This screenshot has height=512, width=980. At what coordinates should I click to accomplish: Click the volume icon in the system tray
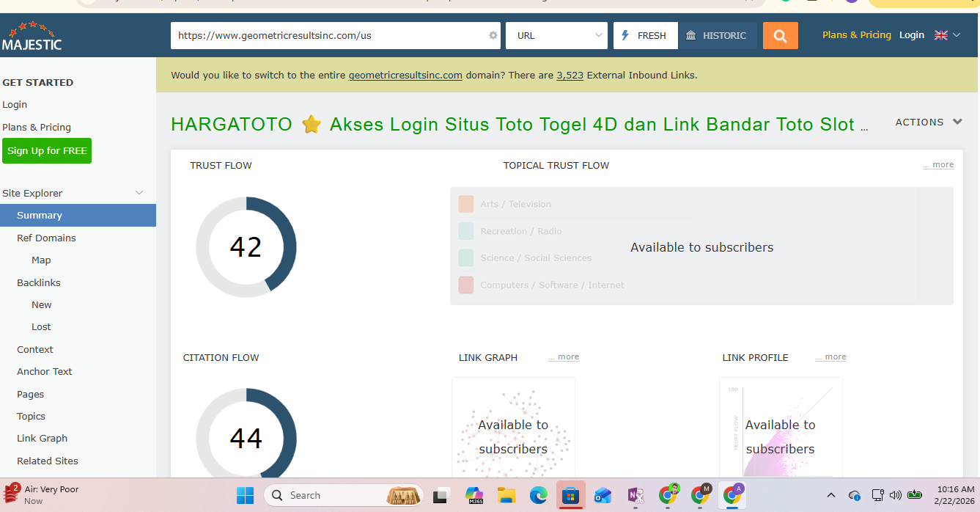tap(895, 495)
